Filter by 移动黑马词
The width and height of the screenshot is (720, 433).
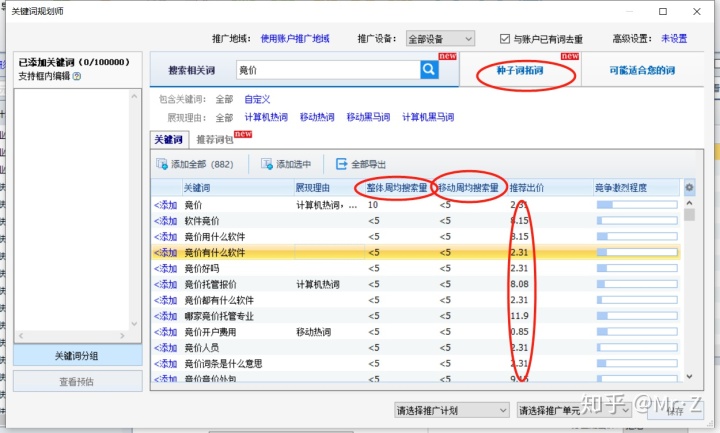click(x=368, y=117)
